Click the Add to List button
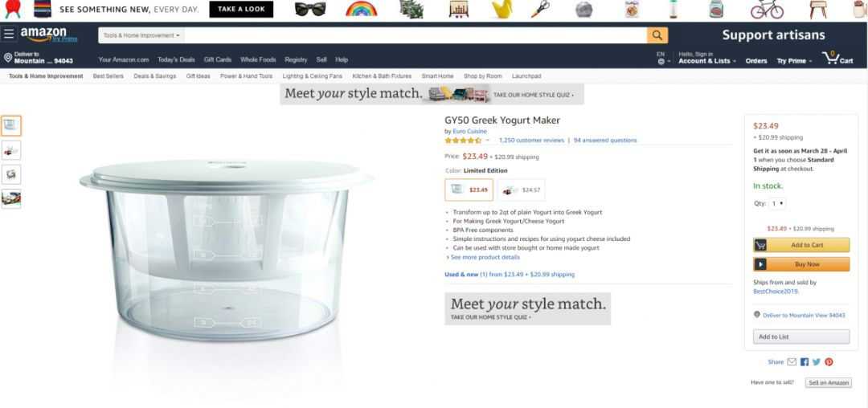 click(x=801, y=337)
